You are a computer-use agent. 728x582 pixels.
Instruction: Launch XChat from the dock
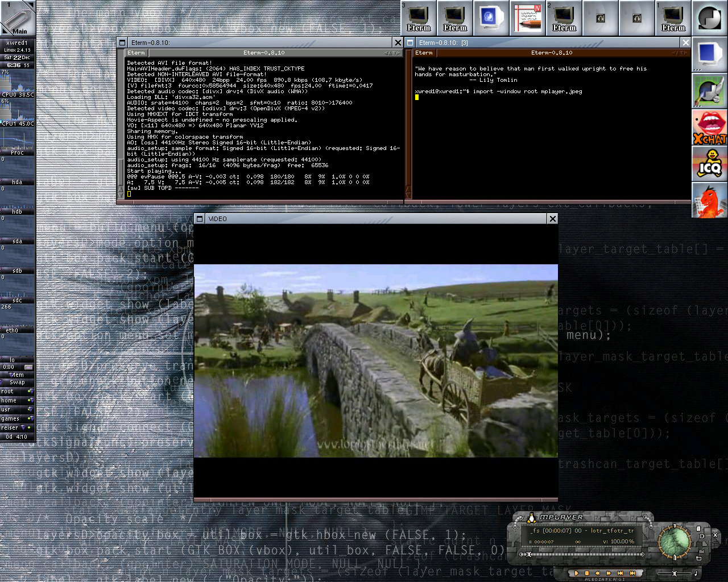[x=709, y=127]
